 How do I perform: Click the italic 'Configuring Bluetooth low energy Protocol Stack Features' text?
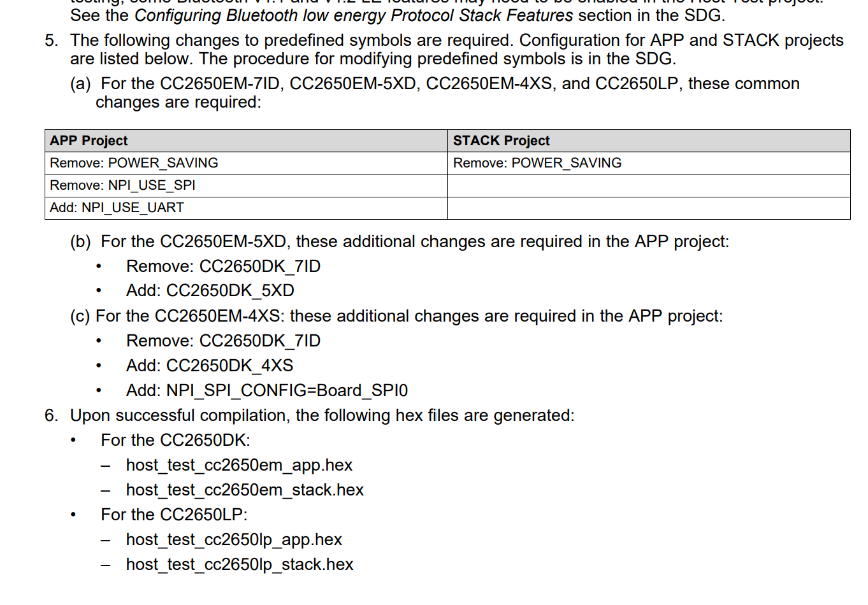(354, 15)
